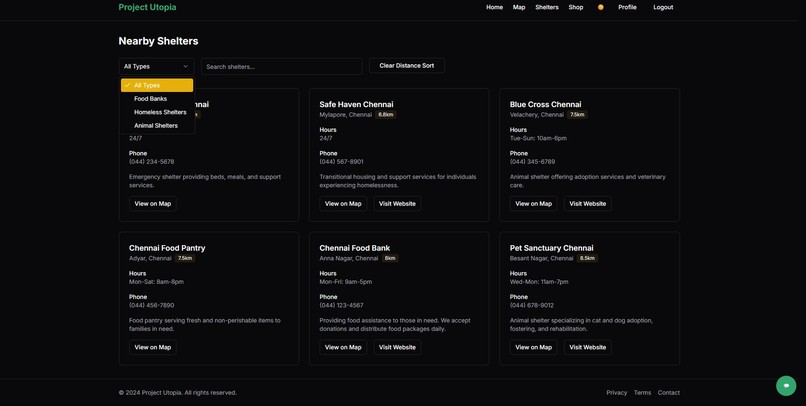Click hours text Mon-Fri: 9am-5pm
This screenshot has width=806, height=406.
345,282
